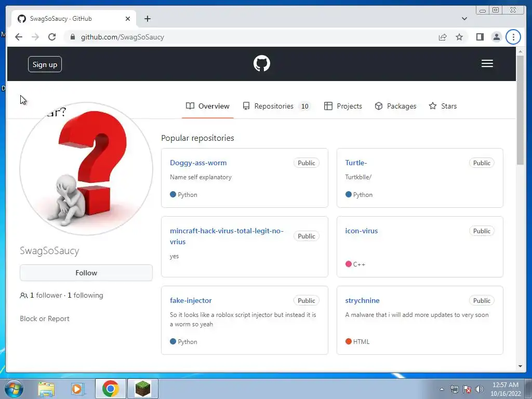Open the Packages tab

(395, 106)
